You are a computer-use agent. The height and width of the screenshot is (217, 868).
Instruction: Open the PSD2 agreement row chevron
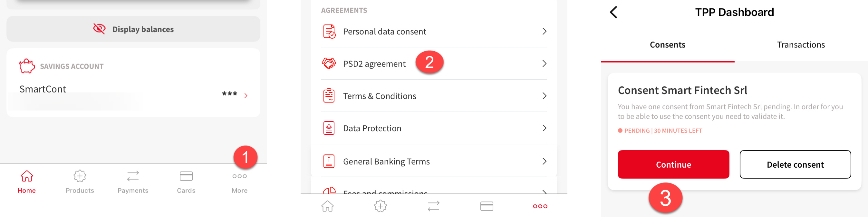click(x=544, y=63)
